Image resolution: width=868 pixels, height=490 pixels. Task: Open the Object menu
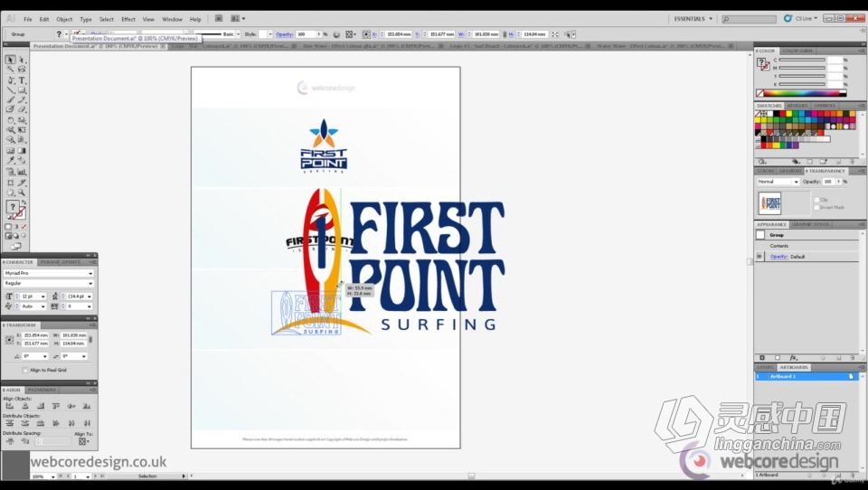click(64, 19)
